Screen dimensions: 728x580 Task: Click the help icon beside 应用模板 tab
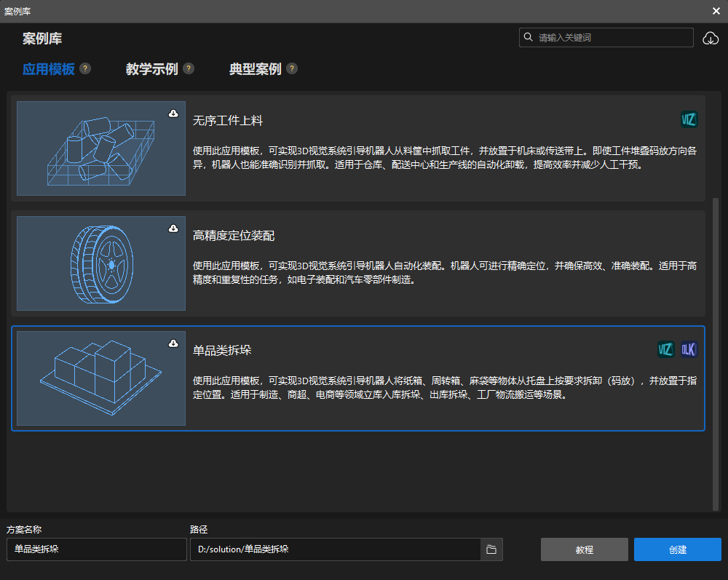(85, 68)
